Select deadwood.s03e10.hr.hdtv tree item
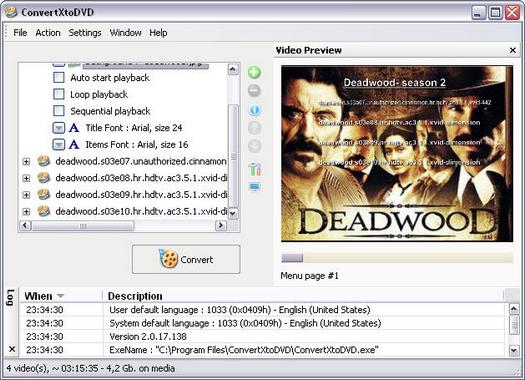Screen dimensions: 525x380 [141, 212]
